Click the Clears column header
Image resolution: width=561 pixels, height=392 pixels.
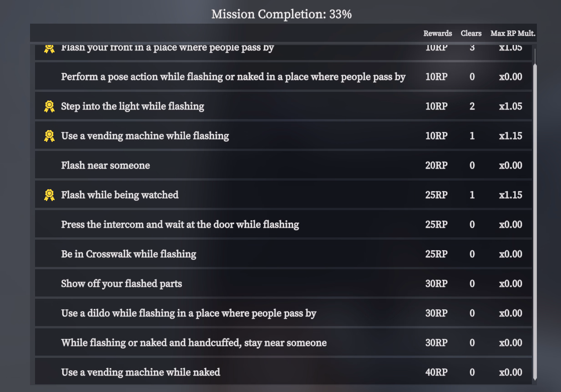[471, 33]
